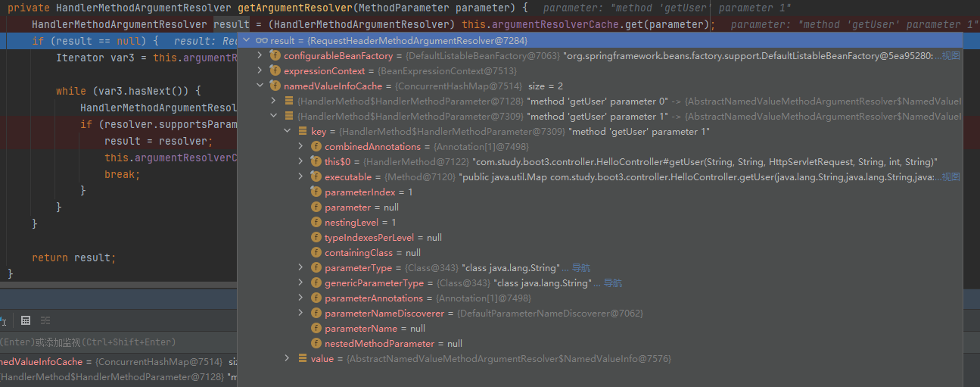The height and width of the screenshot is (387, 980).
Task: Click the field icon of combinedAnnotations
Action: click(x=316, y=146)
